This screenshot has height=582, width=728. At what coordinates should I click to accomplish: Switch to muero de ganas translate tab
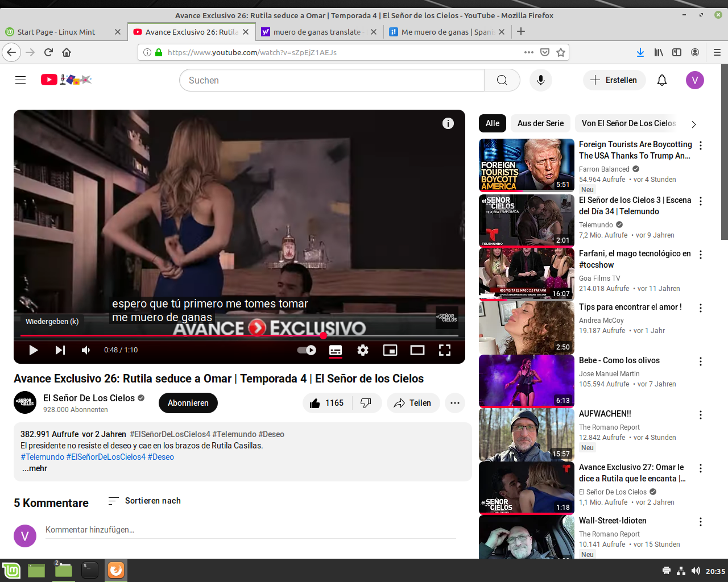click(x=319, y=32)
